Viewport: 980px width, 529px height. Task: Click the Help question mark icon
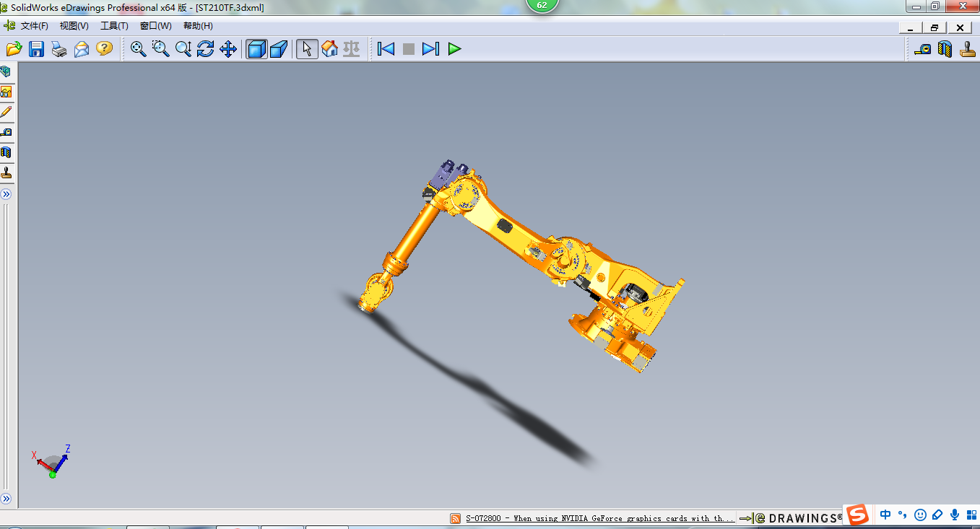pos(103,49)
